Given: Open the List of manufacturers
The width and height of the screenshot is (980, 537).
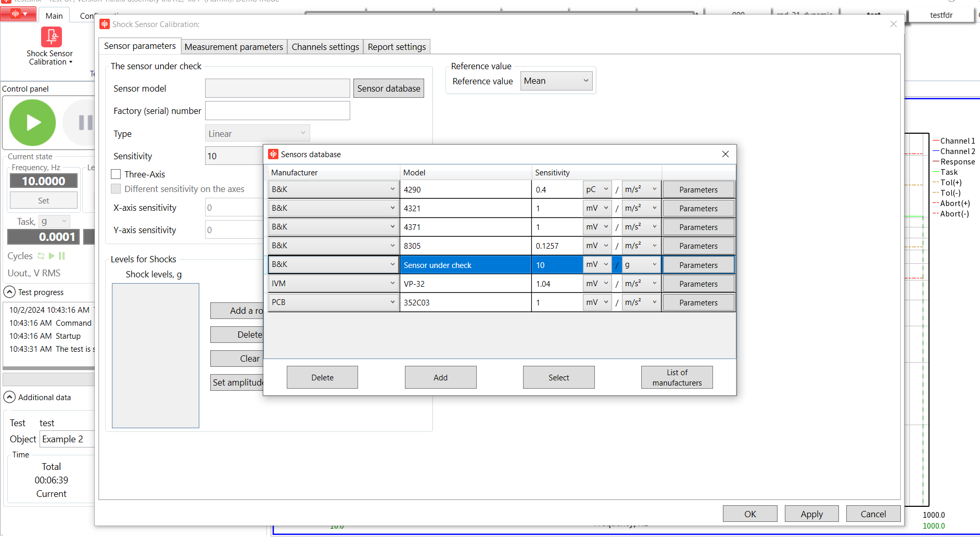Looking at the screenshot, I should coord(677,377).
